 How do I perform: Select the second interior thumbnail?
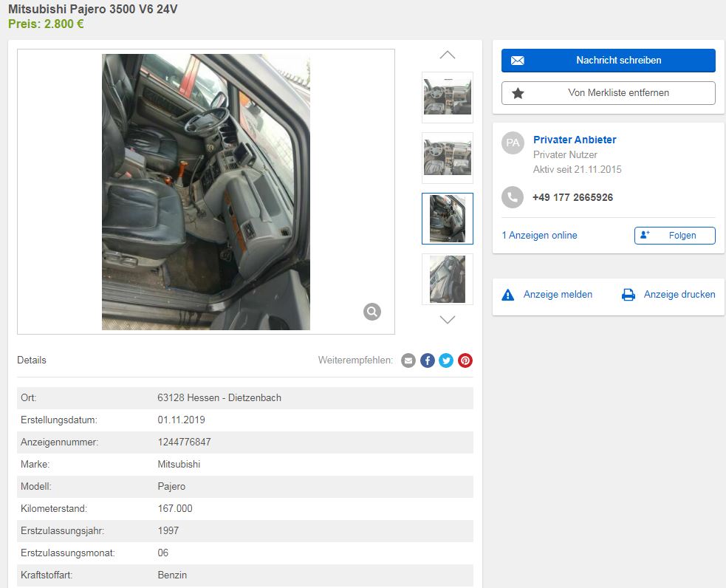coord(447,157)
